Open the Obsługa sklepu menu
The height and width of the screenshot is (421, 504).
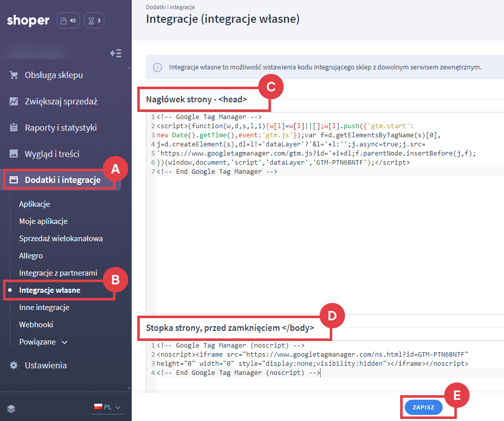coord(54,75)
